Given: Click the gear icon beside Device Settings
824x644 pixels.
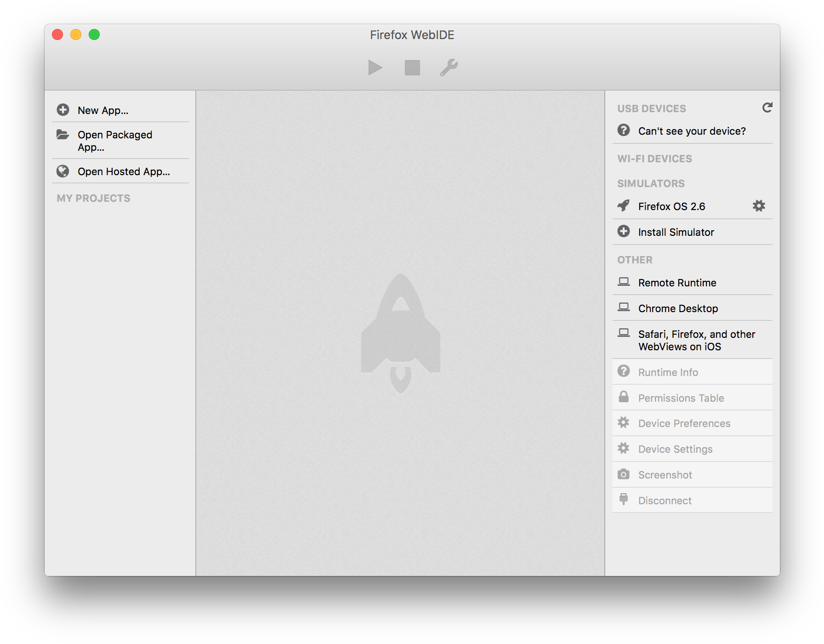Looking at the screenshot, I should pyautogui.click(x=624, y=448).
